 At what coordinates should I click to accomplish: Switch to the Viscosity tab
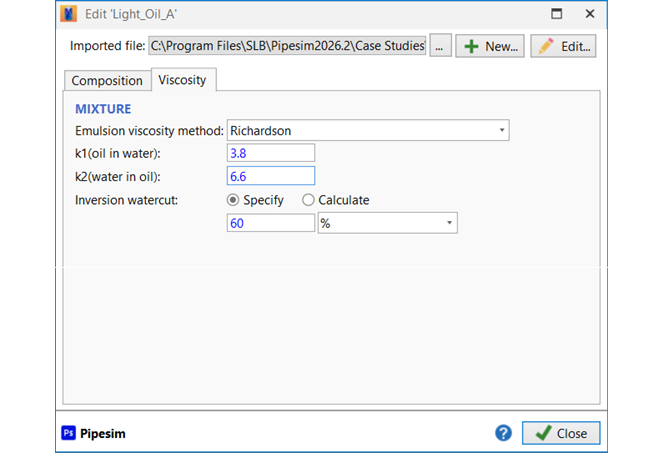coord(182,80)
